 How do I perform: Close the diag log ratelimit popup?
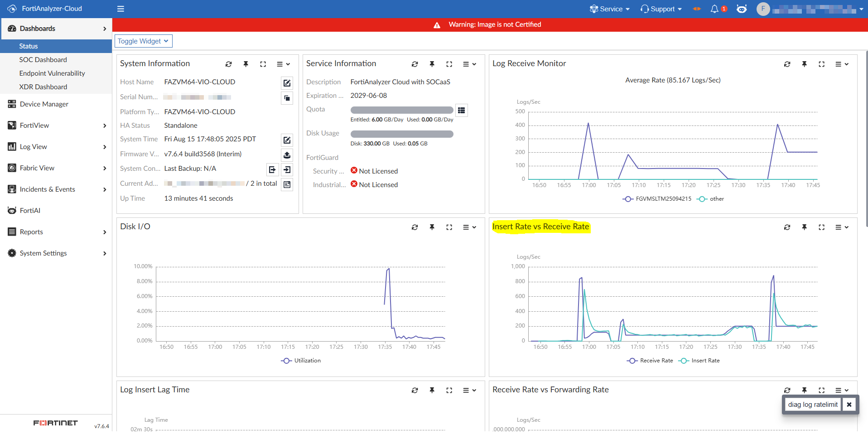[849, 405]
